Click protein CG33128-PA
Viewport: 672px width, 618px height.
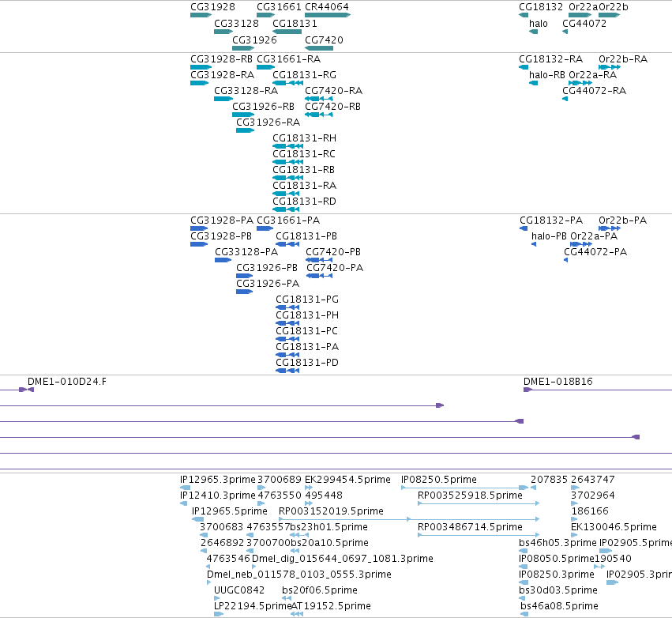(x=223, y=260)
